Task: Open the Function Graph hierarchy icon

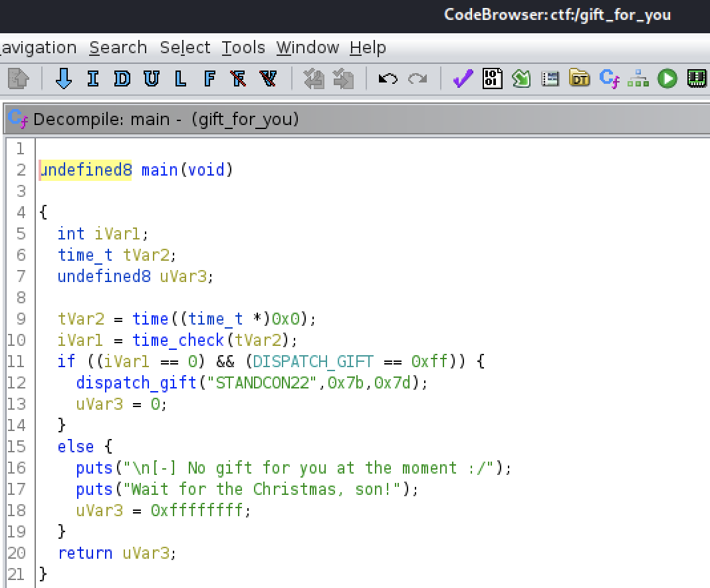Action: tap(638, 78)
